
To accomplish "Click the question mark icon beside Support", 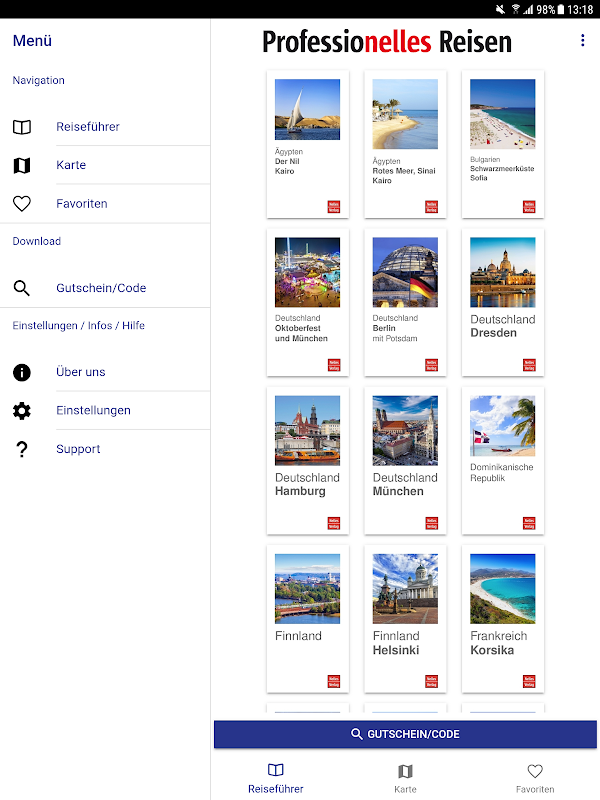I will tap(21, 449).
